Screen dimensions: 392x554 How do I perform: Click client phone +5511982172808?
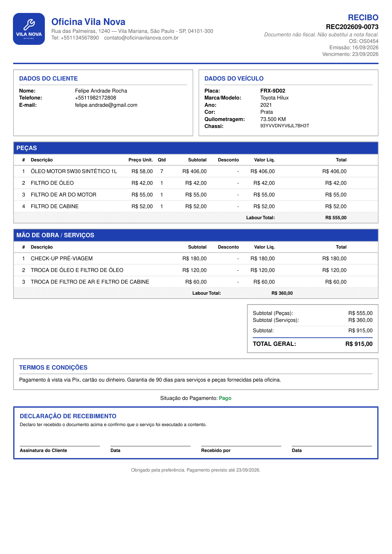point(95,98)
